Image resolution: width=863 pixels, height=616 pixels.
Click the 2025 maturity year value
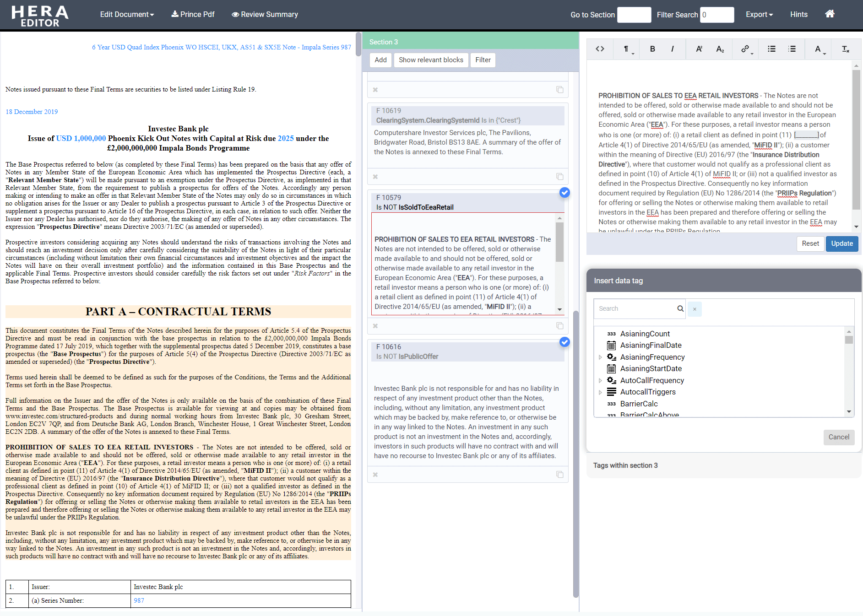click(x=286, y=138)
